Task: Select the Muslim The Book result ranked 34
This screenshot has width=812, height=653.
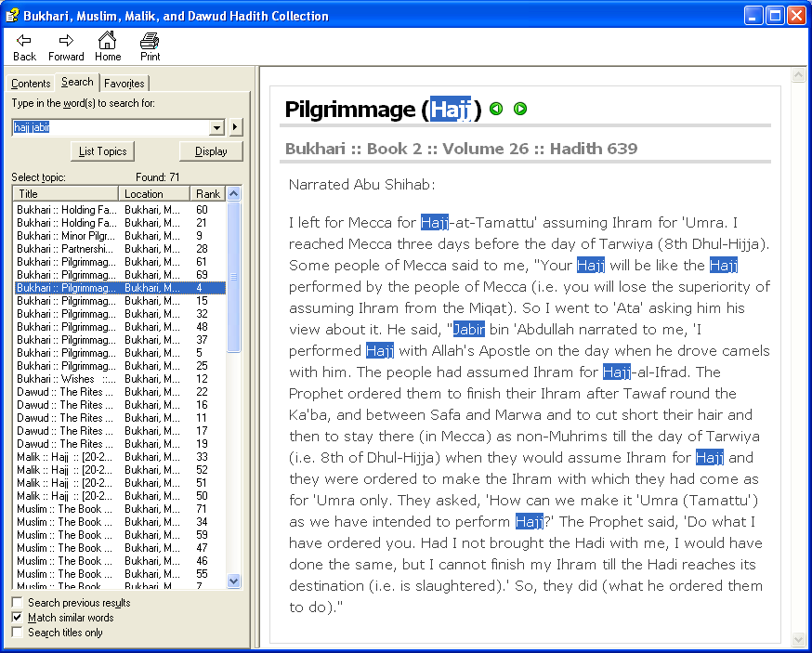Action: tap(120, 522)
